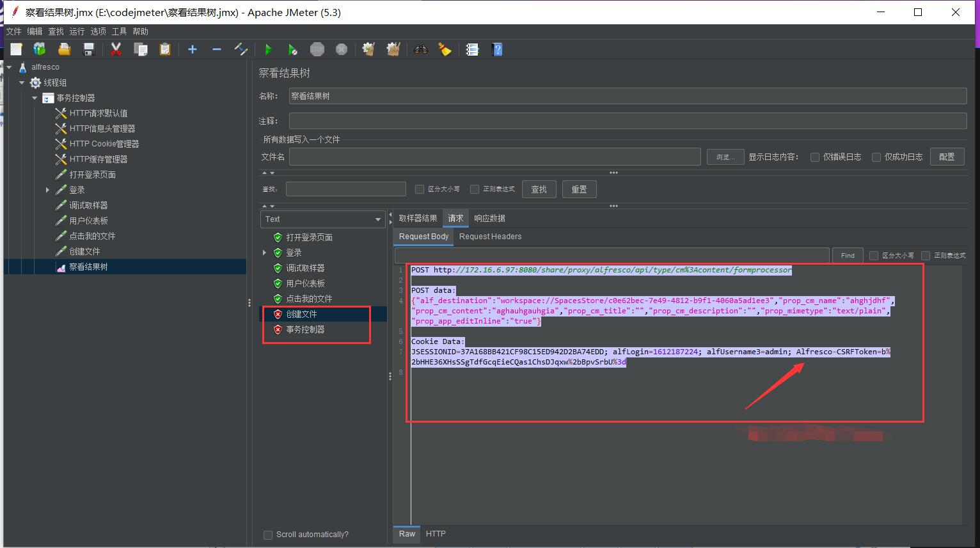The image size is (980, 548).
Task: Click the Shutdown test icon
Action: point(342,49)
